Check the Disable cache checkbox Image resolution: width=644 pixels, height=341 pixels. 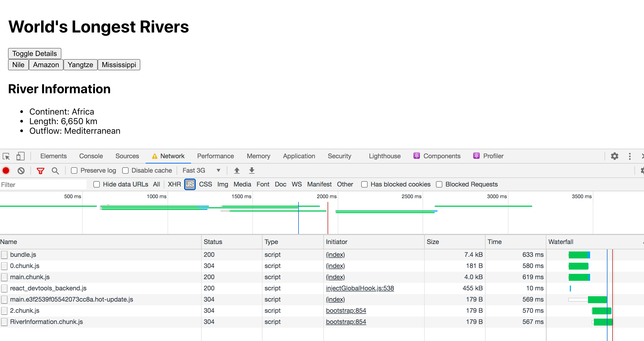click(x=125, y=170)
